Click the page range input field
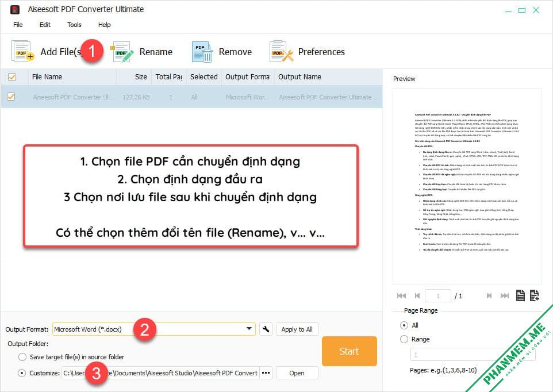The width and height of the screenshot is (553, 392). [473, 355]
